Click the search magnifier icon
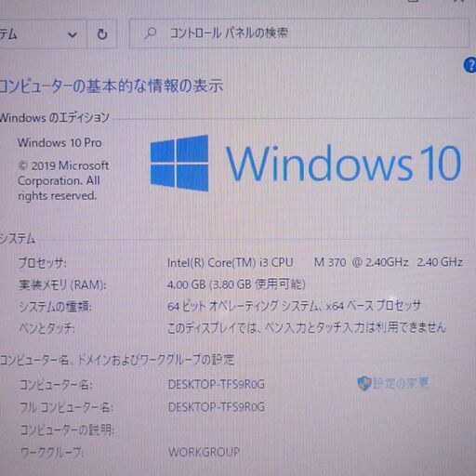This screenshot has height=476, width=476. pyautogui.click(x=151, y=33)
